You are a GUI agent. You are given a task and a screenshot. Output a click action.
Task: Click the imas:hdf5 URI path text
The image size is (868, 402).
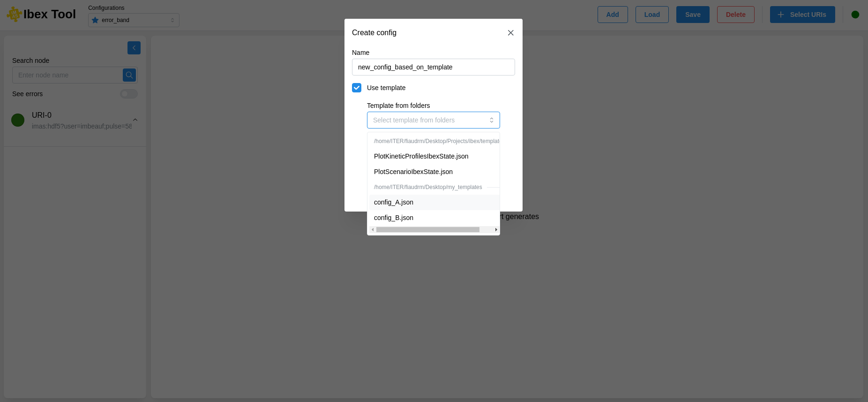(x=82, y=126)
